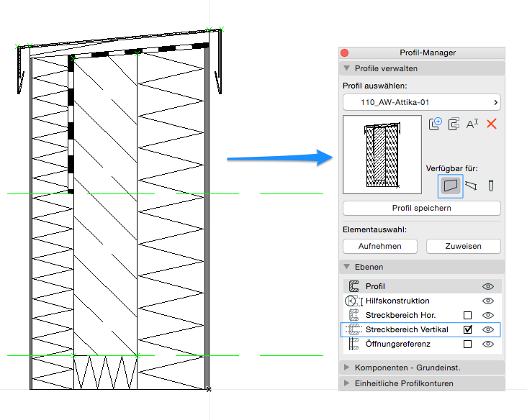Toggle visibility of Hilfskonstruktion layer
This screenshot has width=527, height=420.
point(488,301)
